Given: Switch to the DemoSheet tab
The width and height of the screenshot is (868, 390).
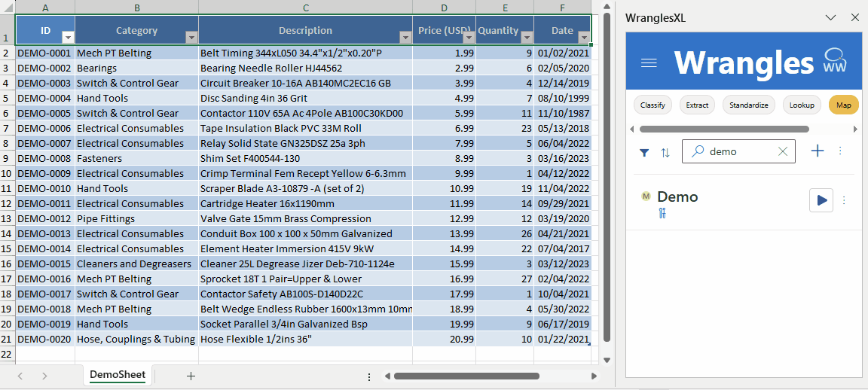Looking at the screenshot, I should point(118,375).
